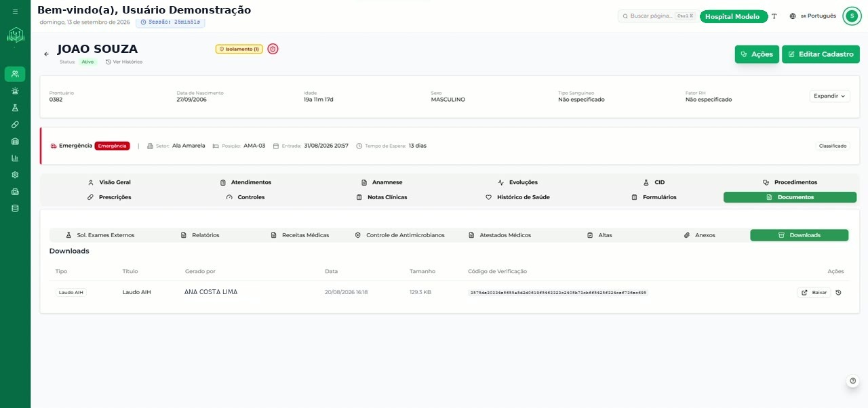Open the Ver Histórico link
Image resolution: width=868 pixels, height=408 pixels.
tap(124, 62)
